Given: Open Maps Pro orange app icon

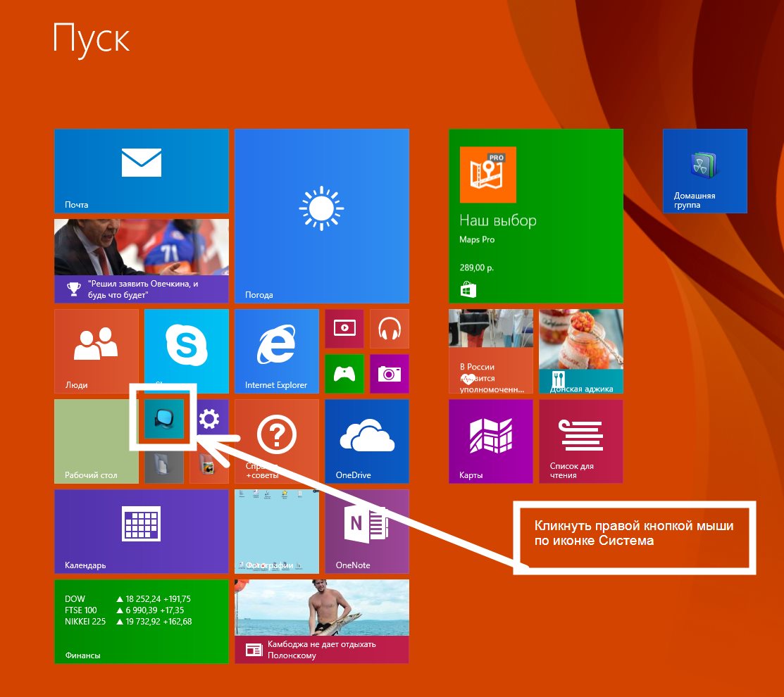Looking at the screenshot, I should [487, 175].
